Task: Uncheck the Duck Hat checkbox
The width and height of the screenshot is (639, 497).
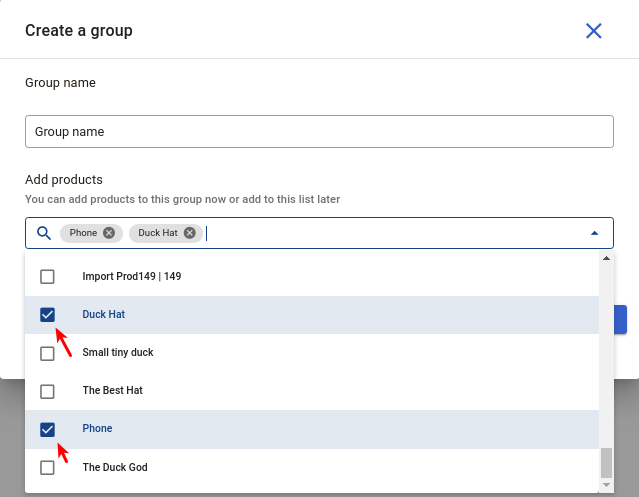Action: click(x=47, y=314)
